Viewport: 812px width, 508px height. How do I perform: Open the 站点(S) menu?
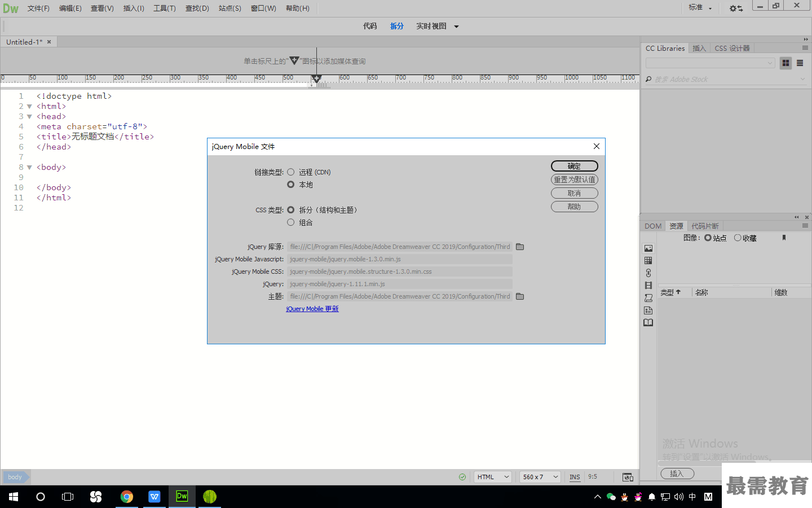pos(230,8)
